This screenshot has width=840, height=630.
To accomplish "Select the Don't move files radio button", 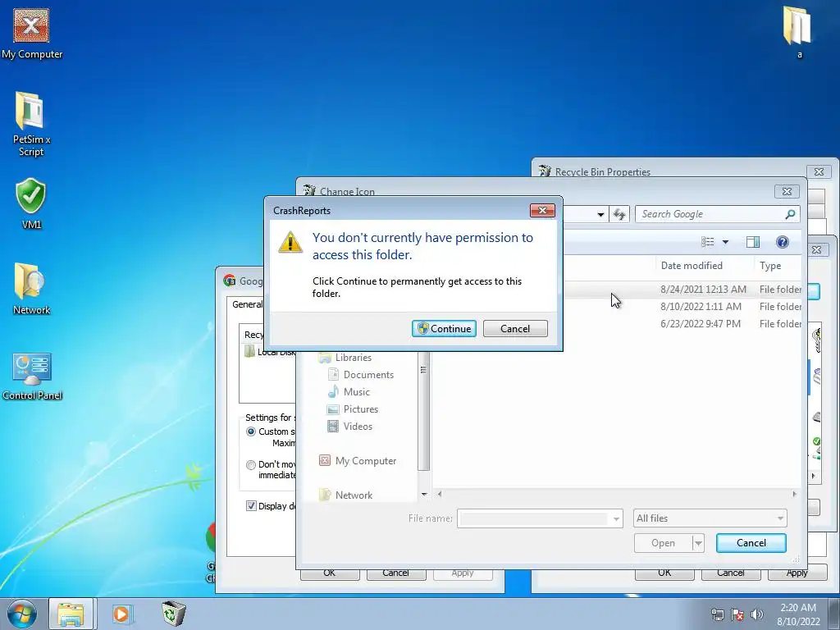I will tap(251, 465).
